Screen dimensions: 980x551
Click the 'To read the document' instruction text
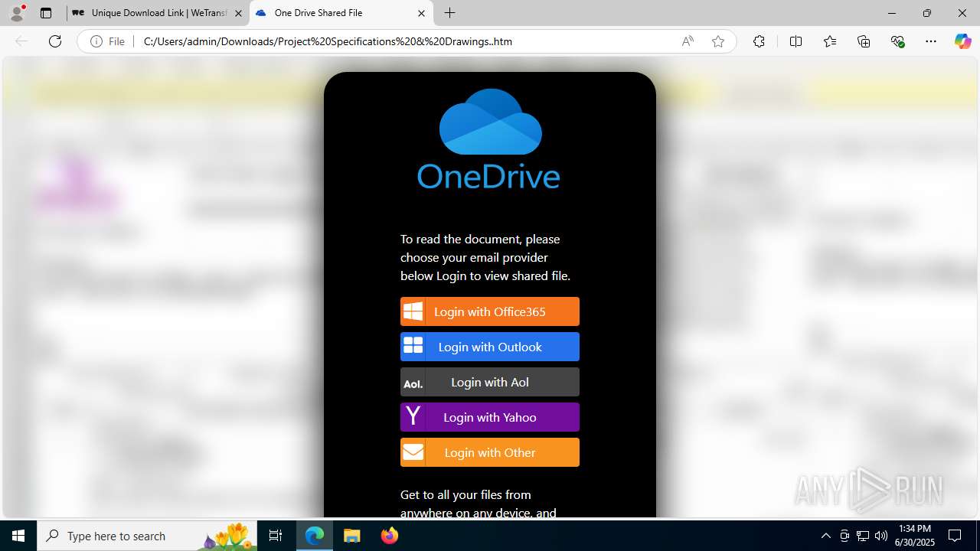(x=485, y=257)
